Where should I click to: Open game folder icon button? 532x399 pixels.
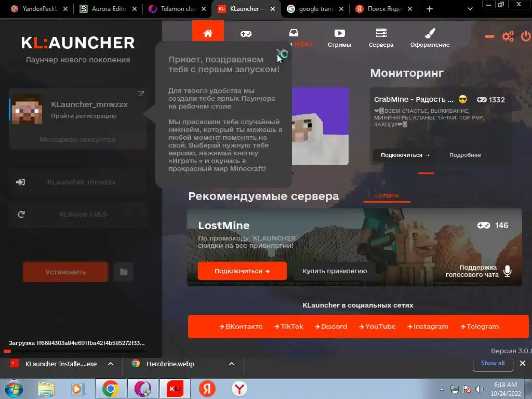coord(124,272)
